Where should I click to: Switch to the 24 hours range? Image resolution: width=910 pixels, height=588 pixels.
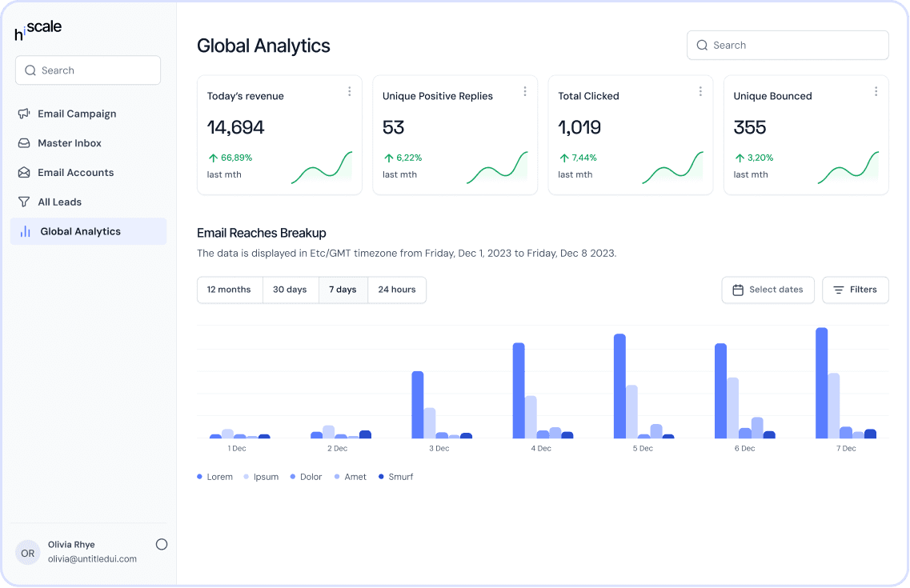pyautogui.click(x=397, y=290)
